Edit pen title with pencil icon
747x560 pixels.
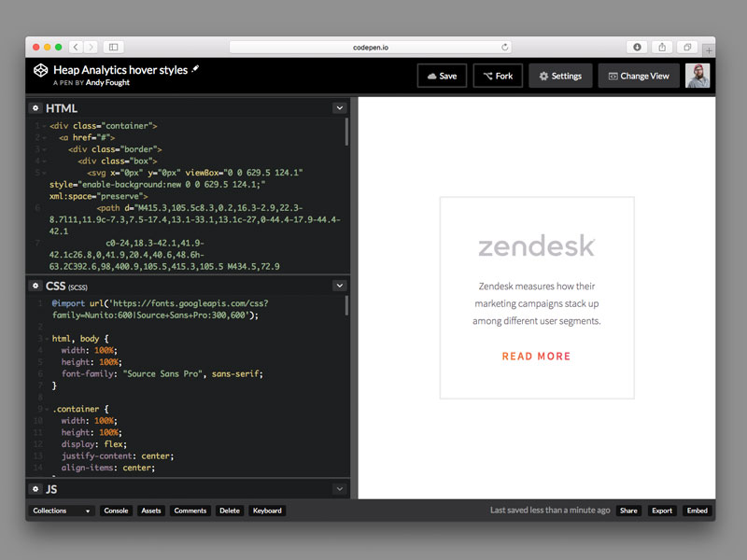pyautogui.click(x=195, y=69)
